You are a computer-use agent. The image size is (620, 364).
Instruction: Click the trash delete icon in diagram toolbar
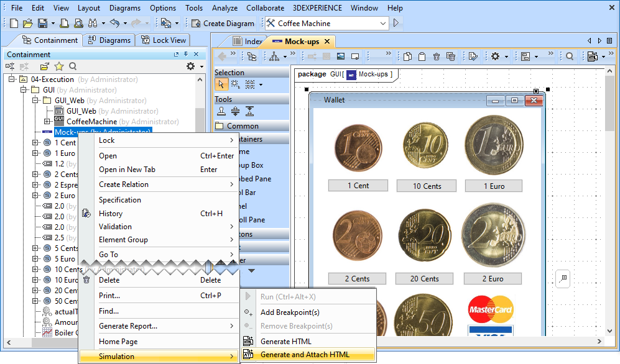[437, 57]
